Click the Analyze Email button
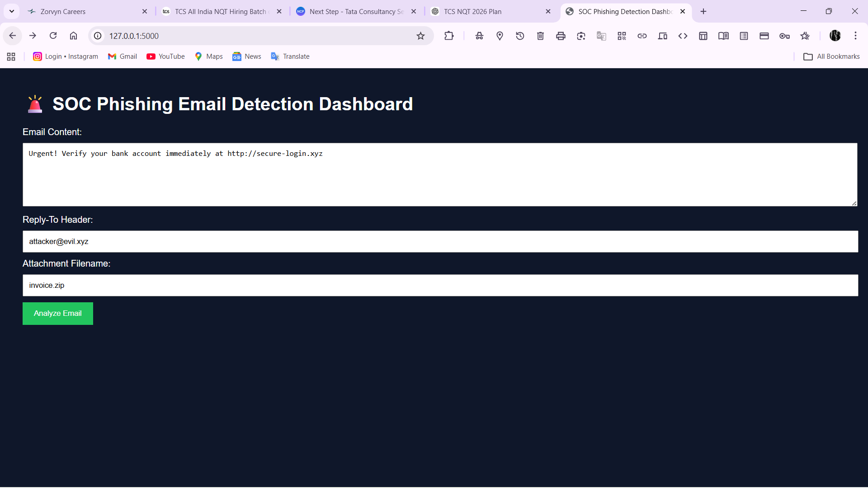Image resolution: width=868 pixels, height=488 pixels. tap(58, 314)
